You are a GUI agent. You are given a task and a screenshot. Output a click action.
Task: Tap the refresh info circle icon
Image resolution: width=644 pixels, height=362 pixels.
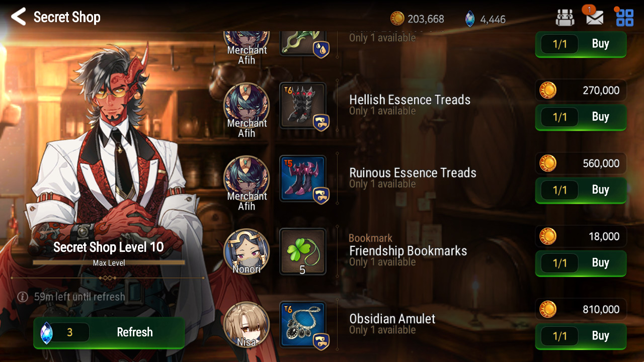[x=22, y=297]
